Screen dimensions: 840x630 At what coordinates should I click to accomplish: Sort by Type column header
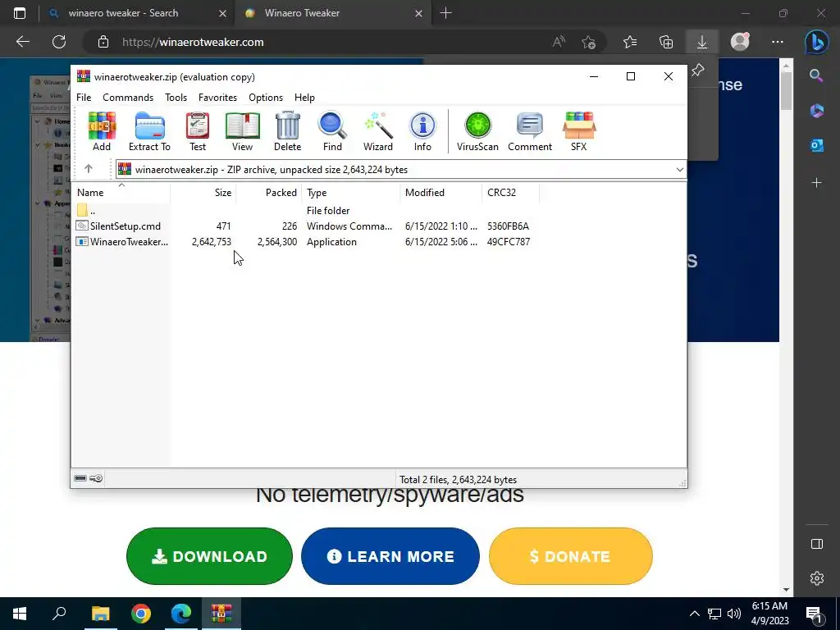point(351,192)
